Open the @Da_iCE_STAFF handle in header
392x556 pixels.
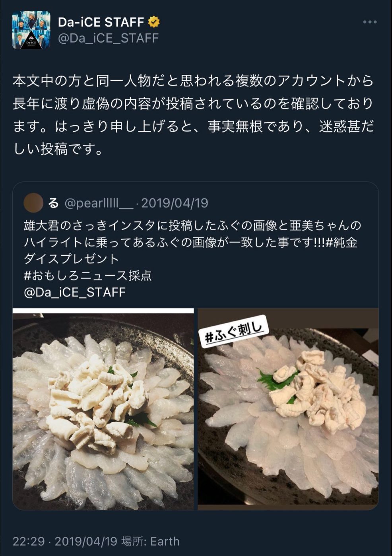click(108, 38)
